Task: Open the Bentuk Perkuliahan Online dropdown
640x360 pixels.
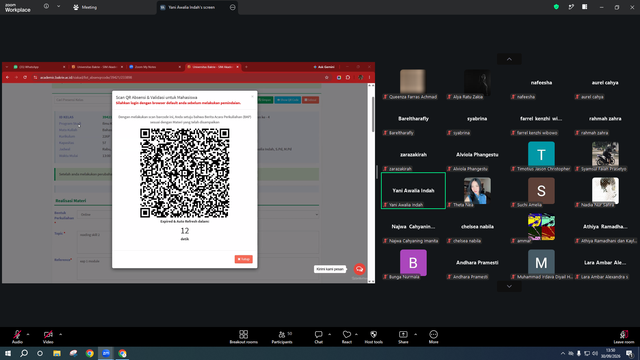Action: click(198, 215)
